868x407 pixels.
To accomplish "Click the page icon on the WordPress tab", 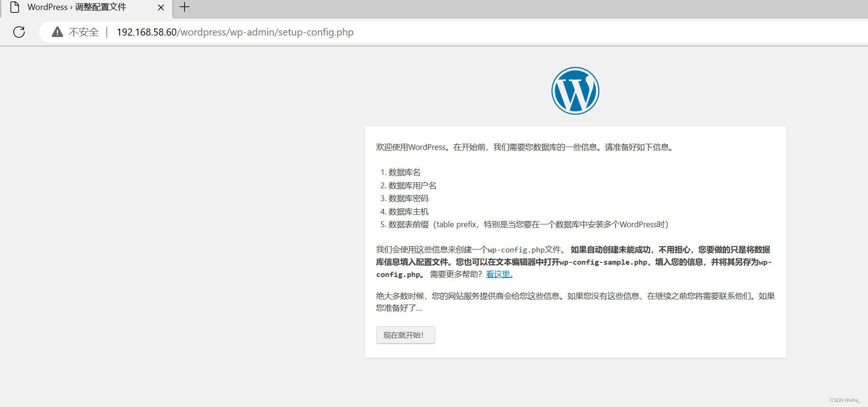I will pos(15,7).
